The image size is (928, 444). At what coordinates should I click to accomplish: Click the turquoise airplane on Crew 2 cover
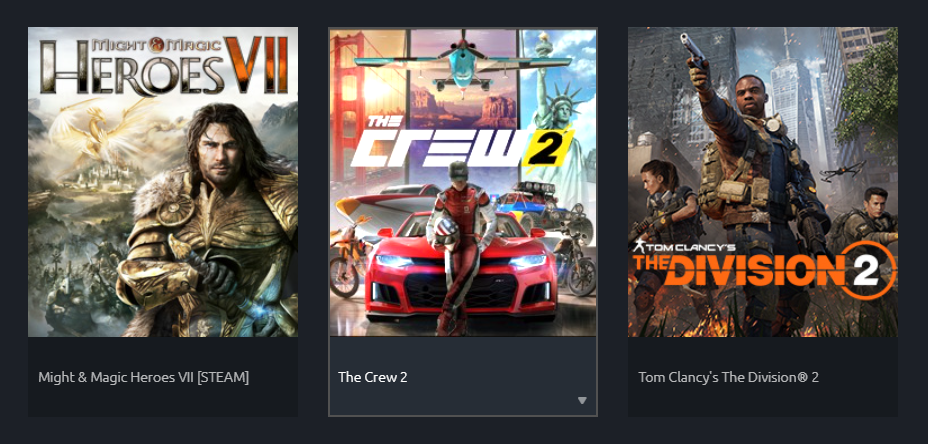(x=463, y=63)
